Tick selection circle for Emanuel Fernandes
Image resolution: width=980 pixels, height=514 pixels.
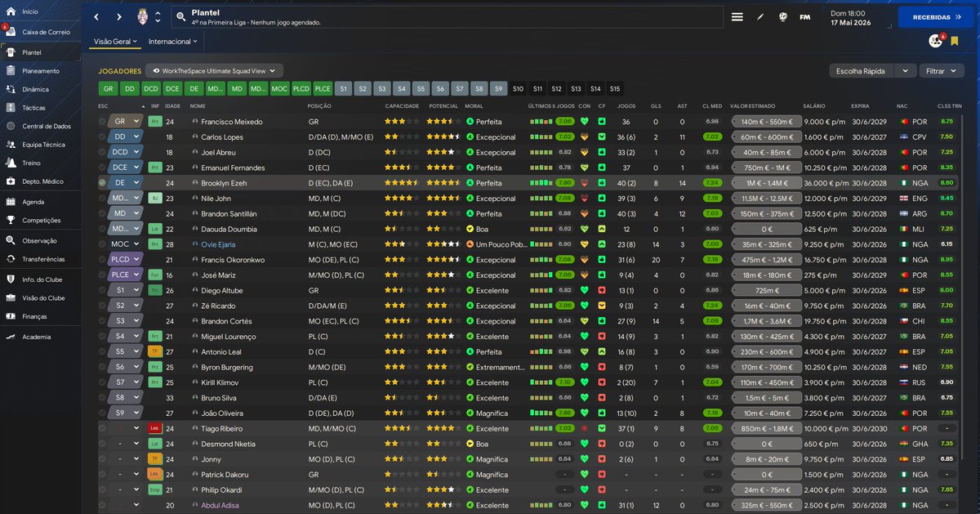[102, 168]
